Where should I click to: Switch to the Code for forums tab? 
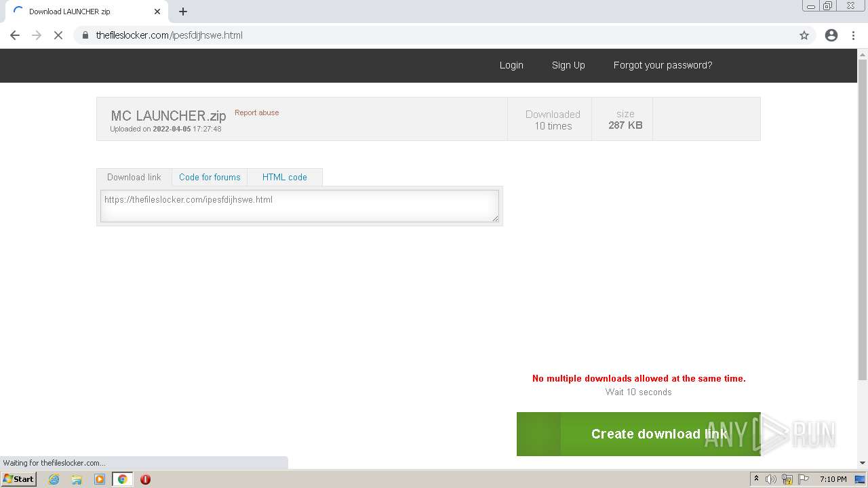click(210, 177)
